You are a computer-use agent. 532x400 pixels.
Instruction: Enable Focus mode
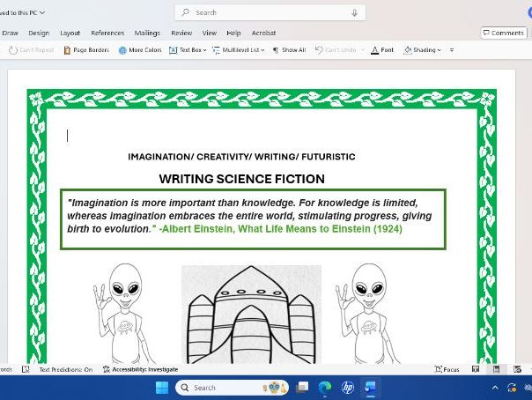click(447, 369)
